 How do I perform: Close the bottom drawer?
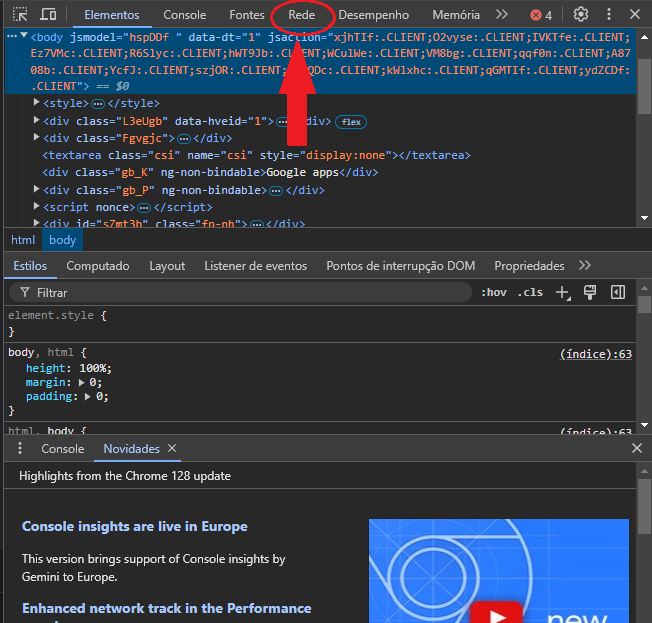coord(636,448)
